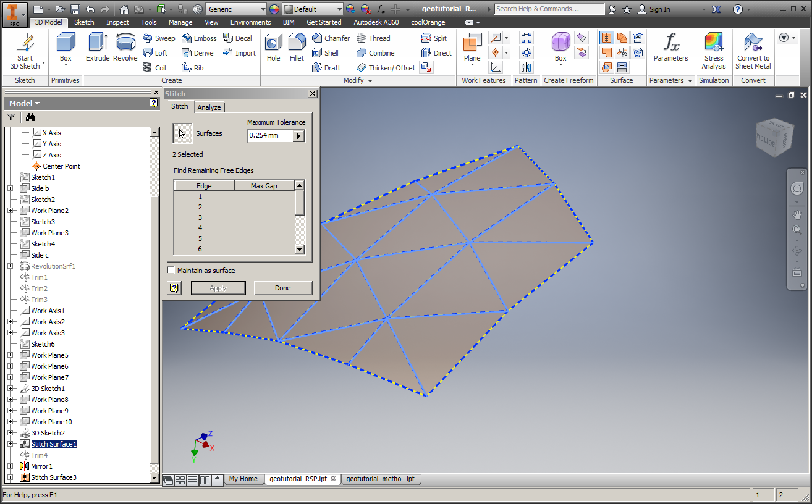Select Stitch Surface3 in the browser
This screenshot has width=812, height=504.
[x=54, y=477]
